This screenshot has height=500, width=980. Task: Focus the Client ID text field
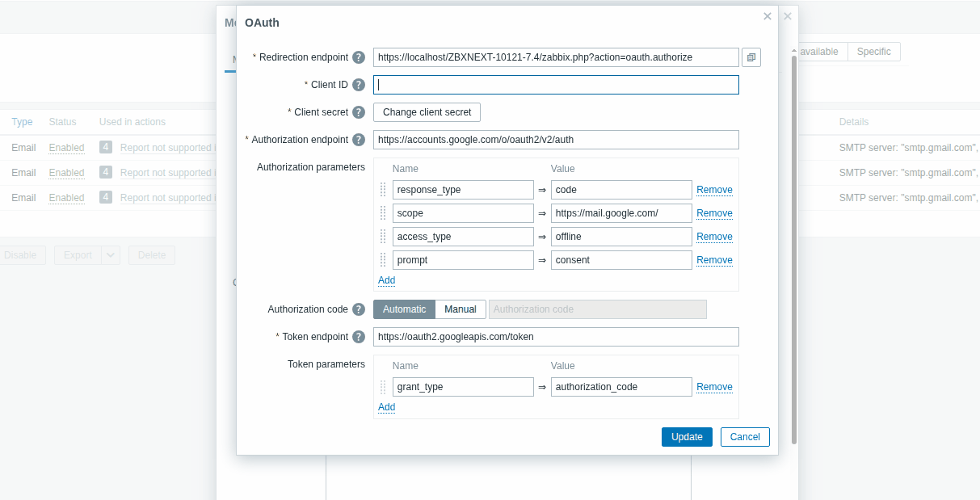556,85
